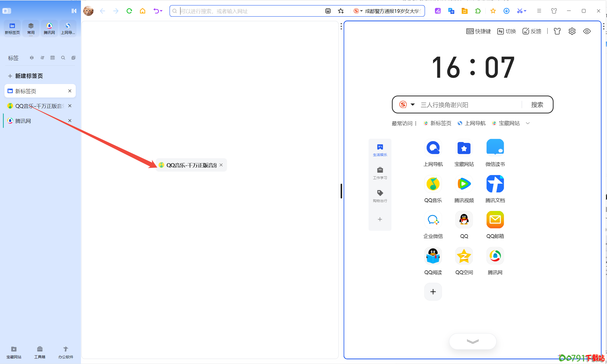Click the 搜索 button
Screen dimensions: 607x364
click(x=537, y=105)
